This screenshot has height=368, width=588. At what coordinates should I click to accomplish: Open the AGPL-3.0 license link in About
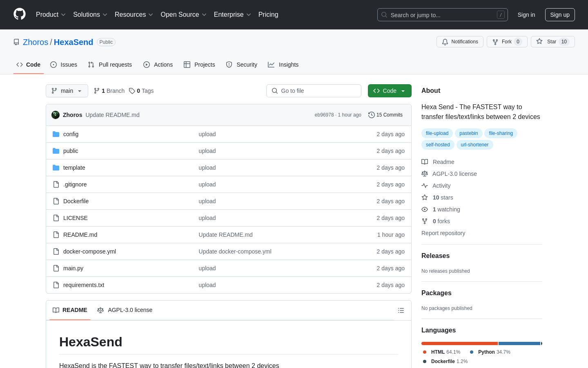[x=449, y=174]
